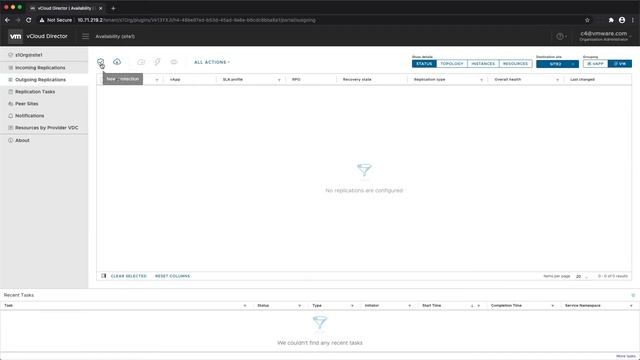Select the RESOURCES details tab
The image size is (640, 360).
point(516,64)
